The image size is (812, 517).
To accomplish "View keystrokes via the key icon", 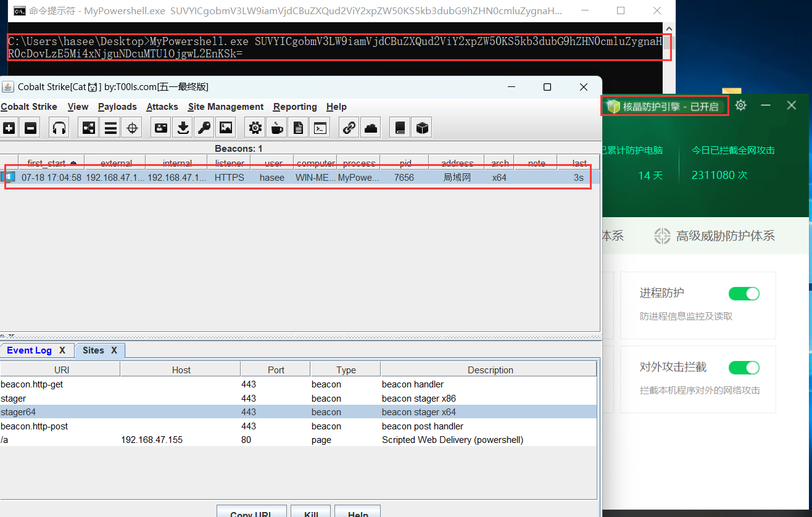I will click(204, 128).
